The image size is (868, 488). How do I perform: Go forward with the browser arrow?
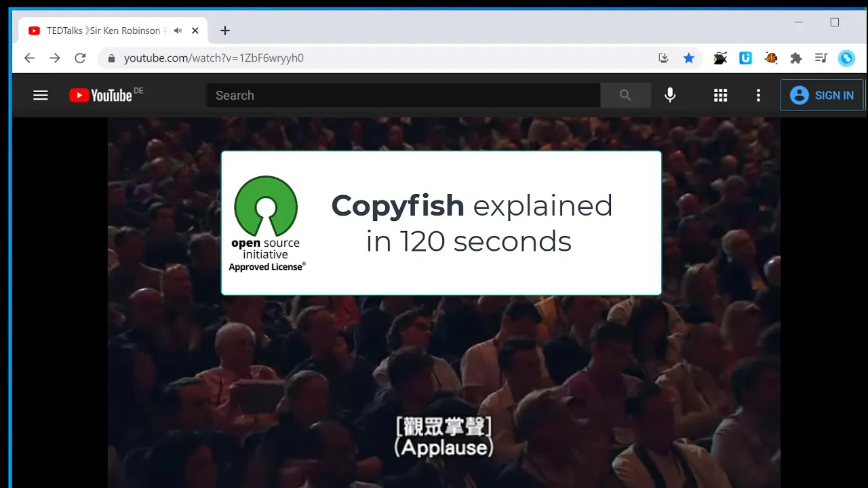click(55, 58)
